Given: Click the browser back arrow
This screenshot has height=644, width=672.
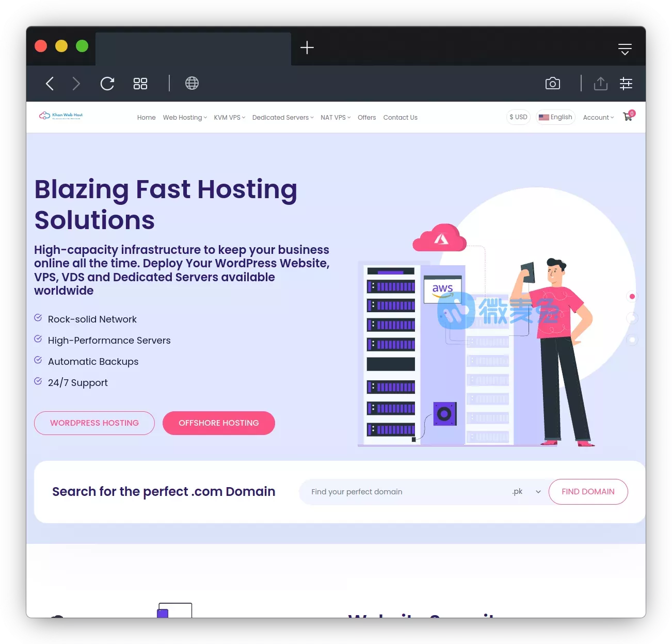Looking at the screenshot, I should (50, 84).
